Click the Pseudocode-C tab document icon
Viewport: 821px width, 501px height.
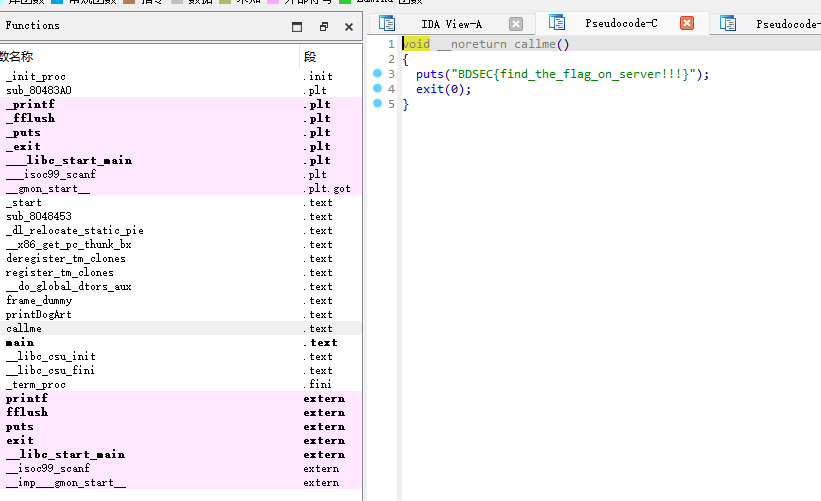(557, 23)
